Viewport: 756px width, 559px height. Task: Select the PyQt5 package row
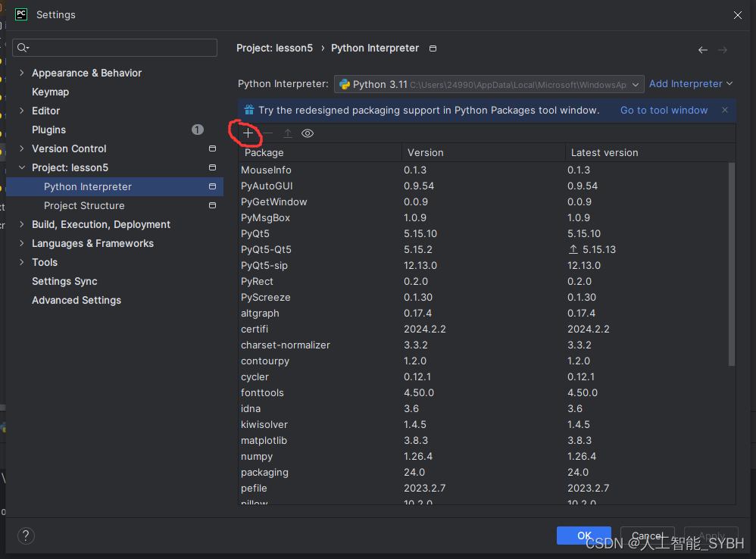(x=483, y=233)
